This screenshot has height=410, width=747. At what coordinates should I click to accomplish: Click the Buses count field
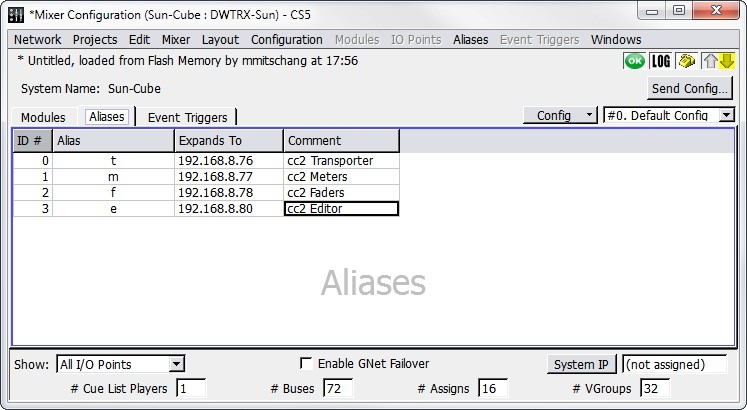[337, 388]
